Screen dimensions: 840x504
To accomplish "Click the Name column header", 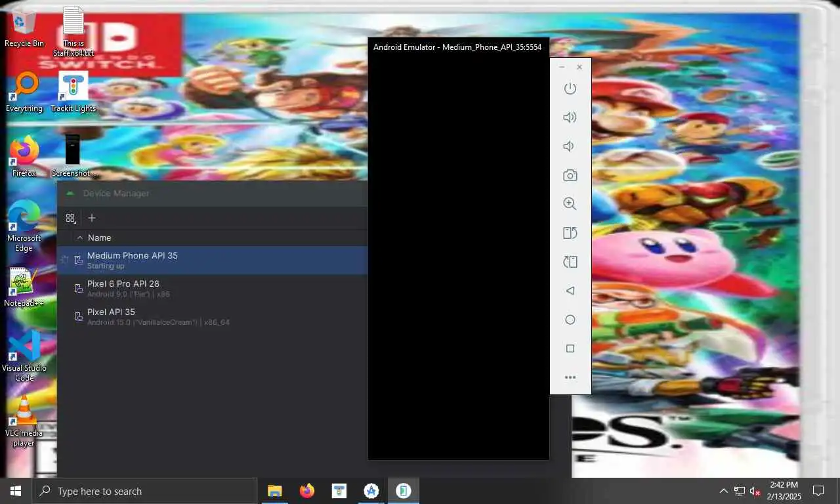I will coord(100,238).
